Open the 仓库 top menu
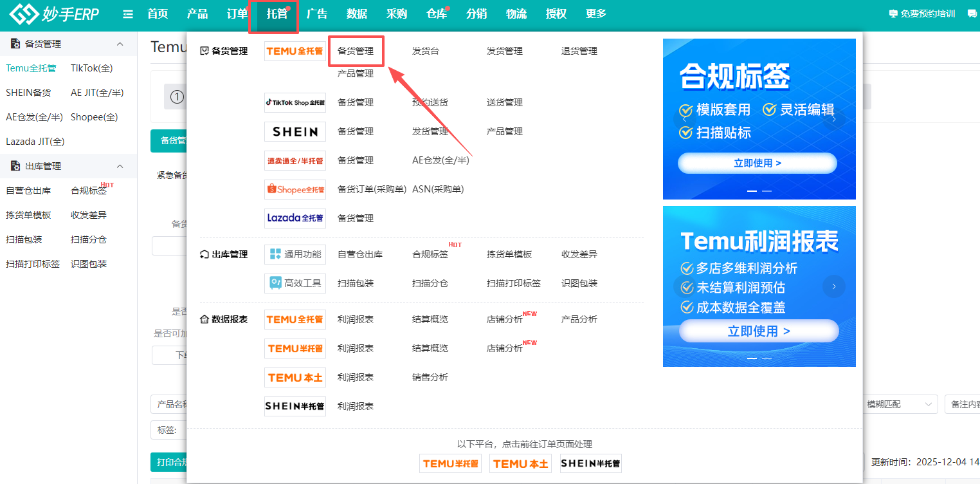This screenshot has height=484, width=980. click(x=437, y=14)
